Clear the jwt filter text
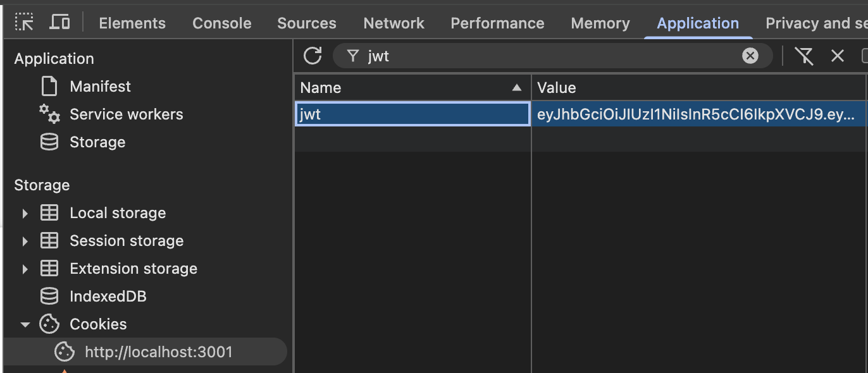 (750, 56)
